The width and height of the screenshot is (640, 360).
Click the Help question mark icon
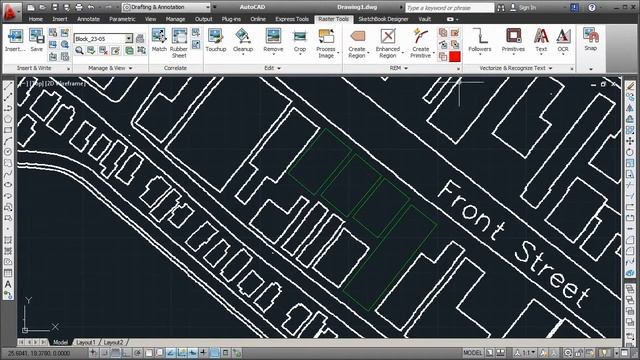tap(592, 7)
